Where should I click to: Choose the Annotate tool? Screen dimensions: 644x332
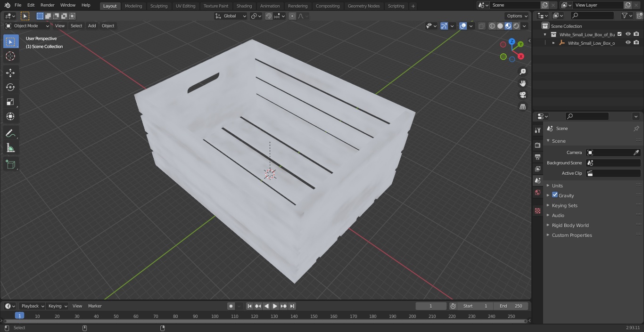[10, 134]
